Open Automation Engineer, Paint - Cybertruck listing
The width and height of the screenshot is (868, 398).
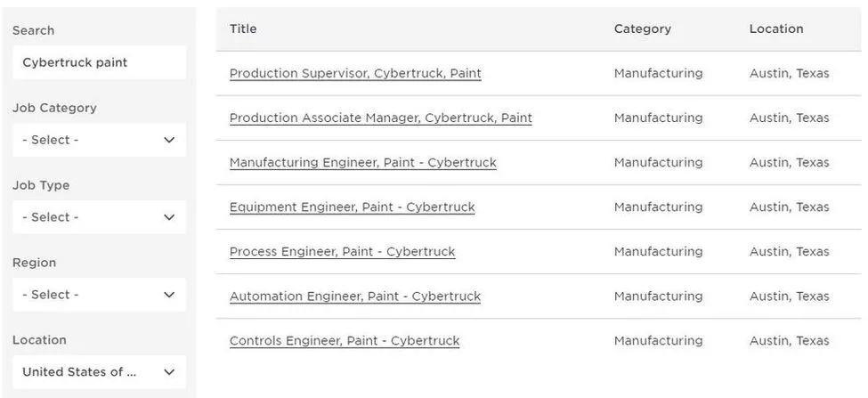[354, 296]
